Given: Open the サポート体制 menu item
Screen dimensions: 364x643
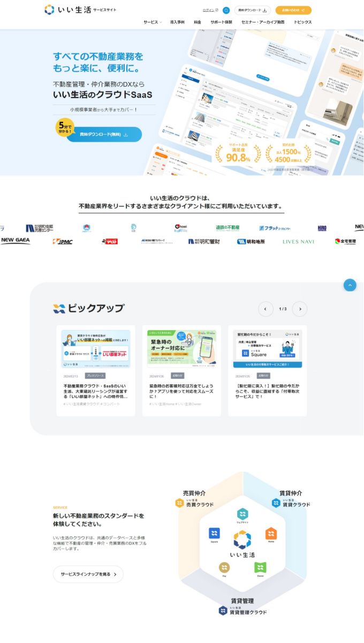Looking at the screenshot, I should [x=221, y=23].
